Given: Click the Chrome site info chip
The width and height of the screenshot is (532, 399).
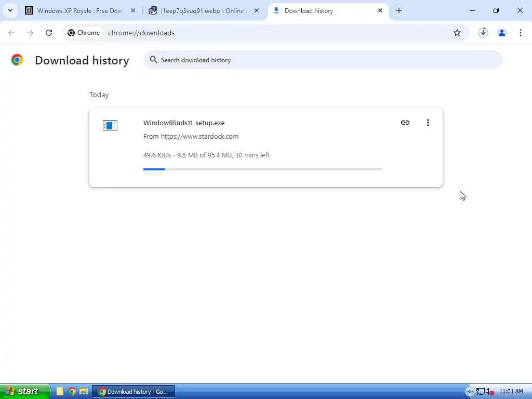Looking at the screenshot, I should pyautogui.click(x=84, y=33).
